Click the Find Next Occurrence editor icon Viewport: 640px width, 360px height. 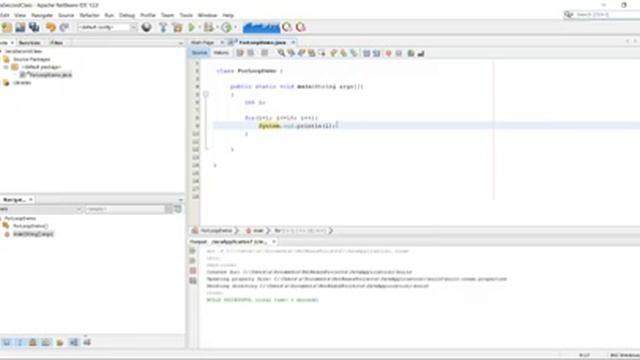(x=302, y=53)
